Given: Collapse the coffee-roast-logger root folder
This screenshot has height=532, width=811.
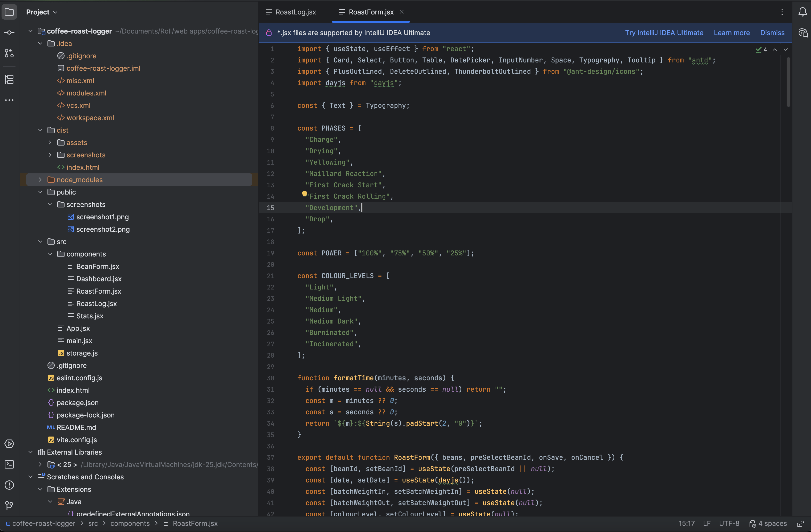Looking at the screenshot, I should click(30, 31).
